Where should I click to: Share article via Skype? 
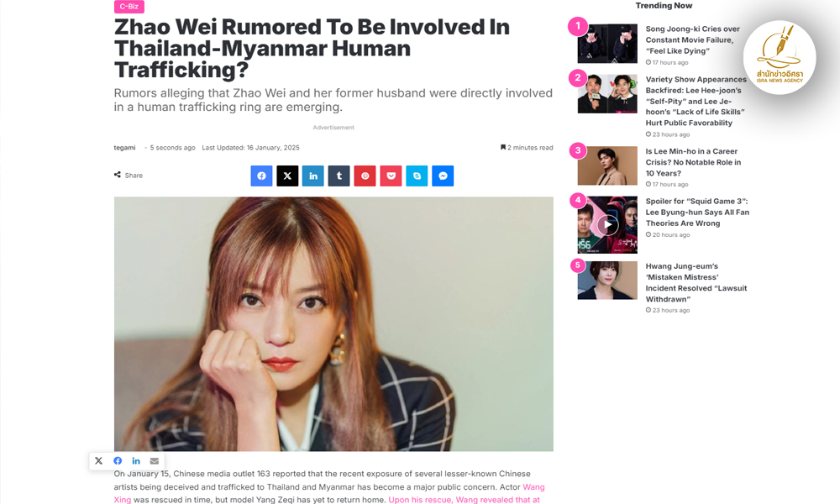(417, 176)
